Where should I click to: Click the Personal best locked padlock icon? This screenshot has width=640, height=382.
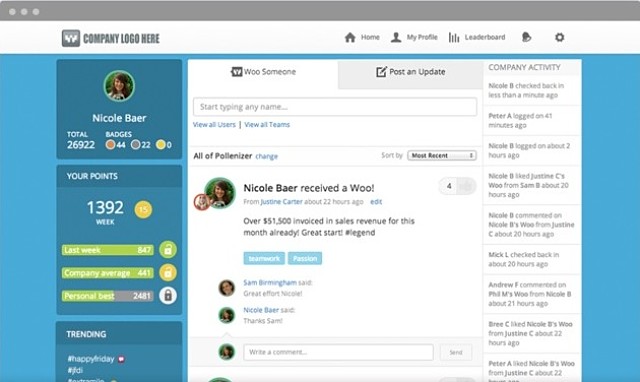168,295
